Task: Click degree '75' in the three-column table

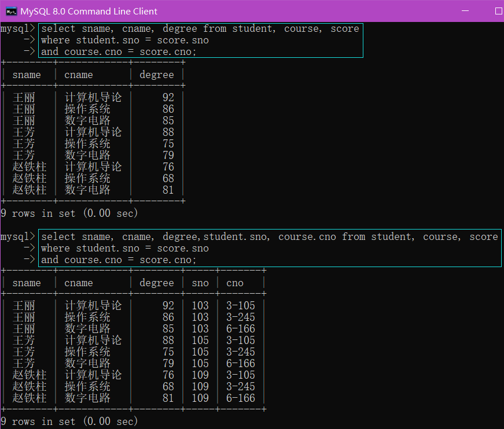Action: 168,143
